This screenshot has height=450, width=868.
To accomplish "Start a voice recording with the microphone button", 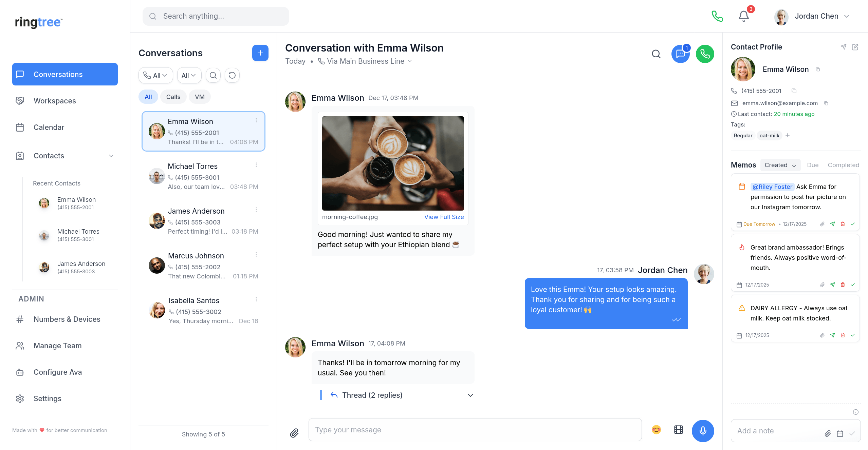I will click(703, 431).
